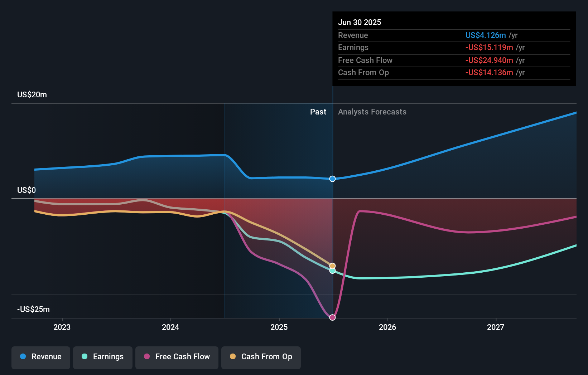The height and width of the screenshot is (375, 588).
Task: Click the yellow Cash From Op chart marker
Action: [x=332, y=266]
